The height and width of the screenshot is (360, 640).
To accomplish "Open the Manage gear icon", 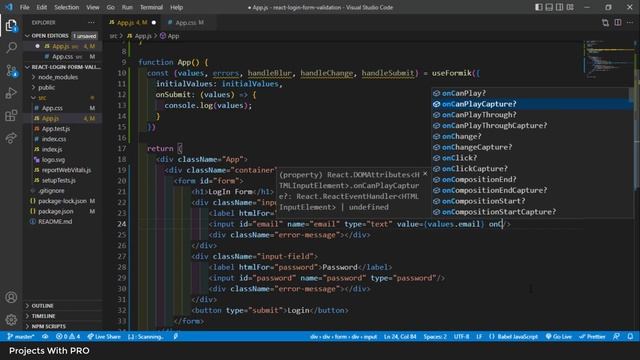I will tap(11, 319).
